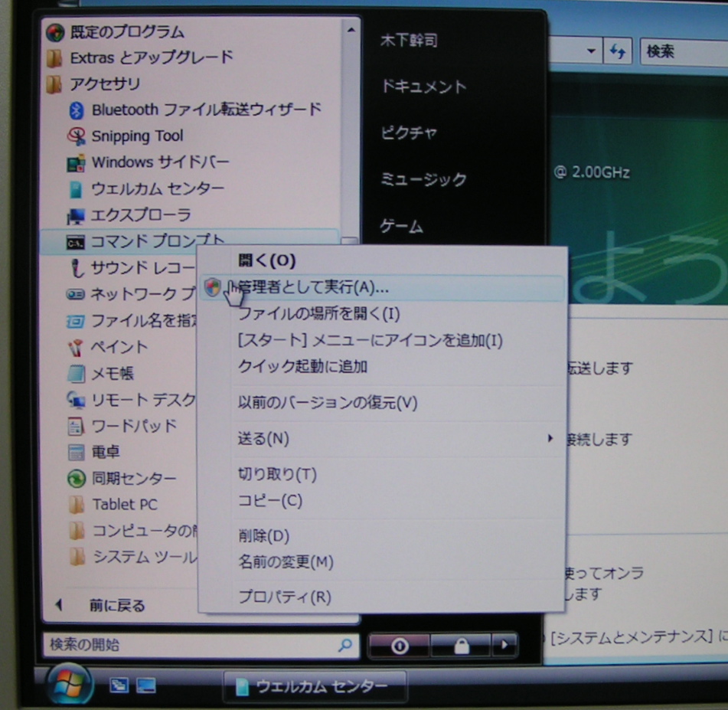Click the 既定のプログラム icon
The image size is (728, 710).
click(55, 32)
